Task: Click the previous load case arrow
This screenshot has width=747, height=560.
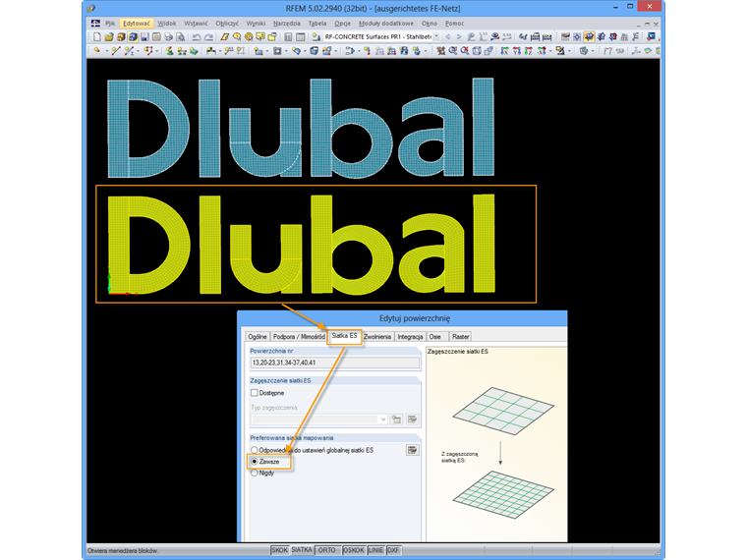Action: click(x=448, y=36)
